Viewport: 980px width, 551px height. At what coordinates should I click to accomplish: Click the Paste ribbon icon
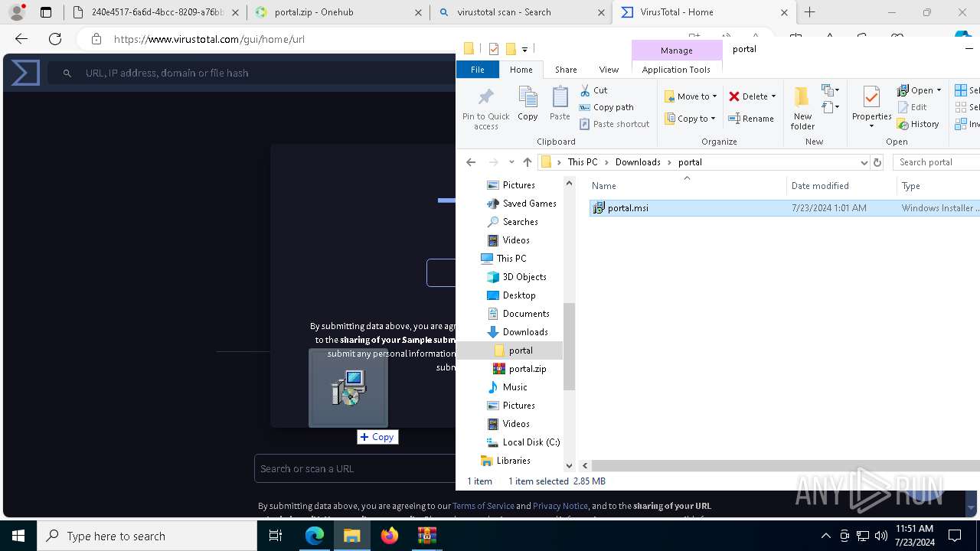coord(560,103)
